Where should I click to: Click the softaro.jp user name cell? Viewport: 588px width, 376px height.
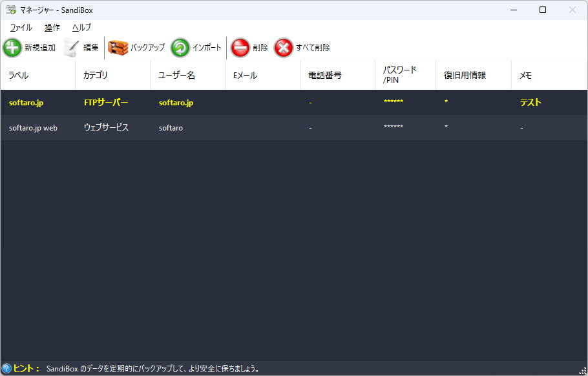(x=176, y=103)
